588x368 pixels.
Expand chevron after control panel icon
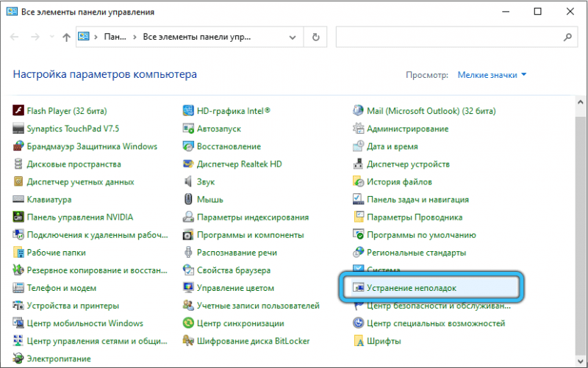(96, 37)
